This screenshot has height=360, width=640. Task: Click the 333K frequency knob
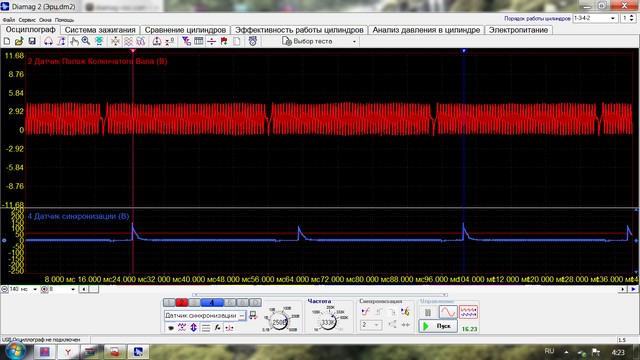(328, 322)
